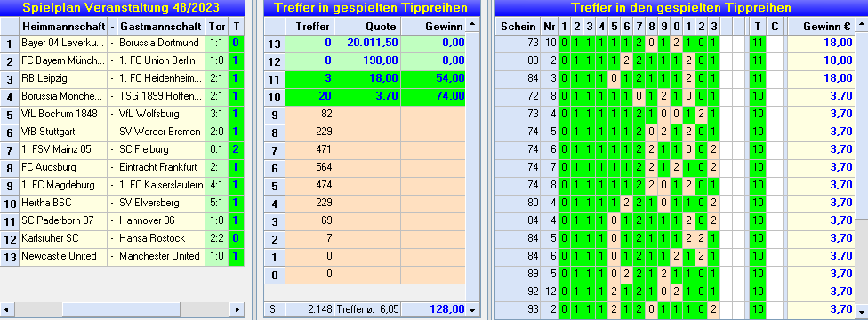Image resolution: width=868 pixels, height=320 pixels.
Task: Click Schein 89 row
Action: tap(675, 274)
